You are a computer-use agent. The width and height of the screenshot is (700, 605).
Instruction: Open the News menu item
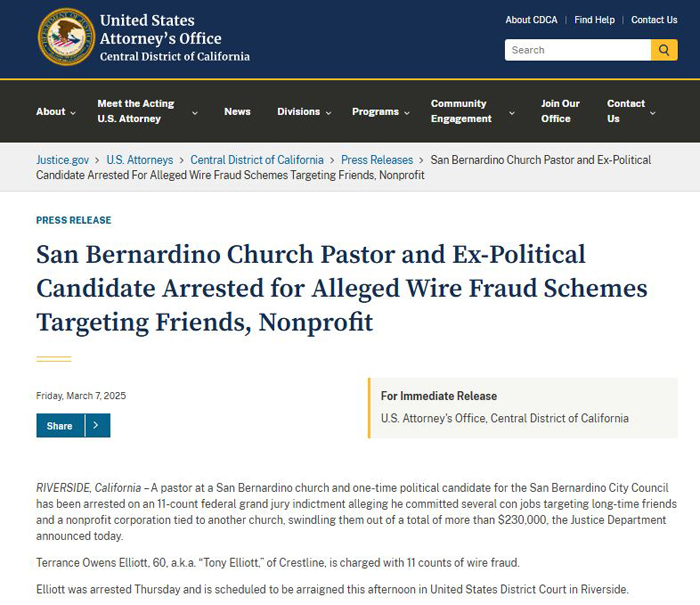coord(237,112)
